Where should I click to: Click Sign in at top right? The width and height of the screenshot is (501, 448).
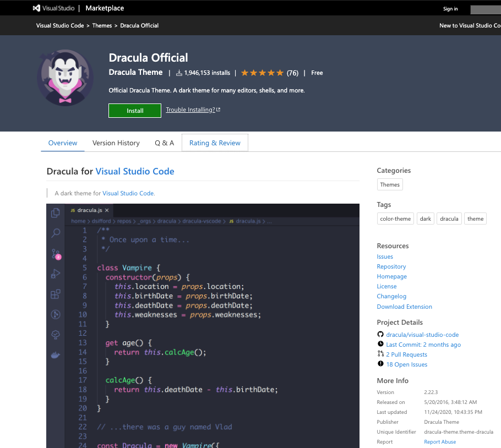tap(450, 9)
